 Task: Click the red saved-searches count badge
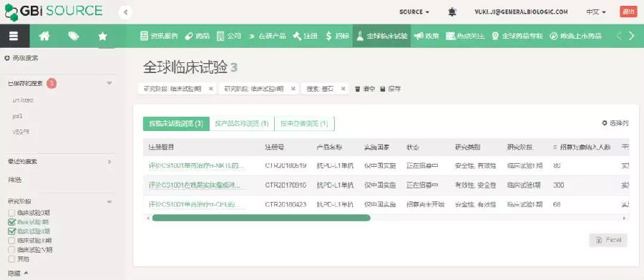click(52, 84)
